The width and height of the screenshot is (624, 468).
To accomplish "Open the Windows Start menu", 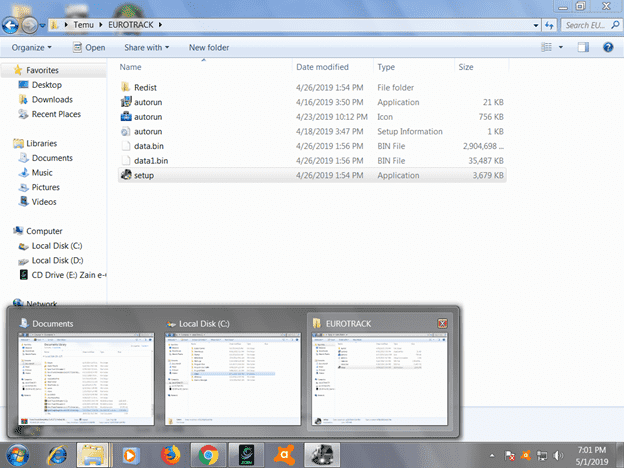I will pos(17,455).
